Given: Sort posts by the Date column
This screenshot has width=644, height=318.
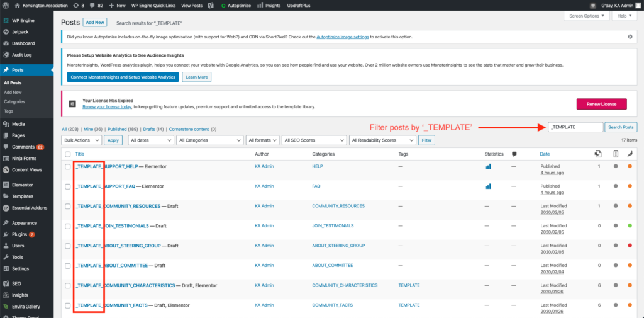Looking at the screenshot, I should coord(545,154).
